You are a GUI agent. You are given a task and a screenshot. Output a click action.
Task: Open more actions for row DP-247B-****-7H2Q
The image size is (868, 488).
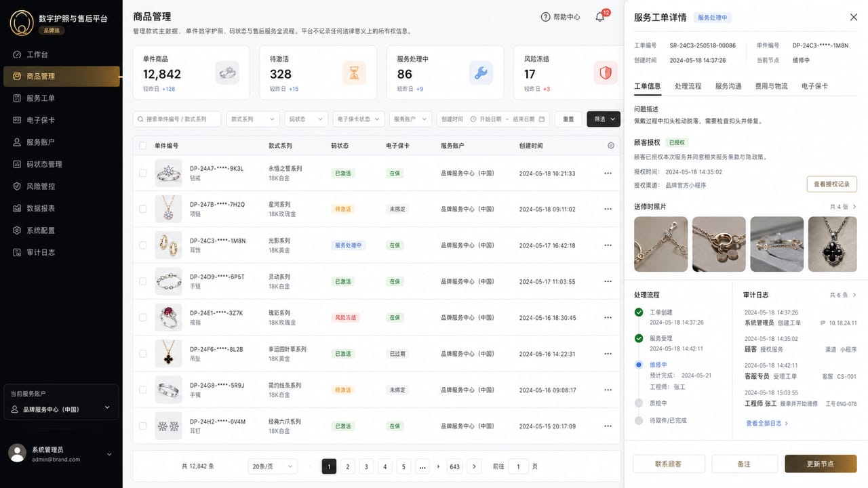[x=608, y=209]
